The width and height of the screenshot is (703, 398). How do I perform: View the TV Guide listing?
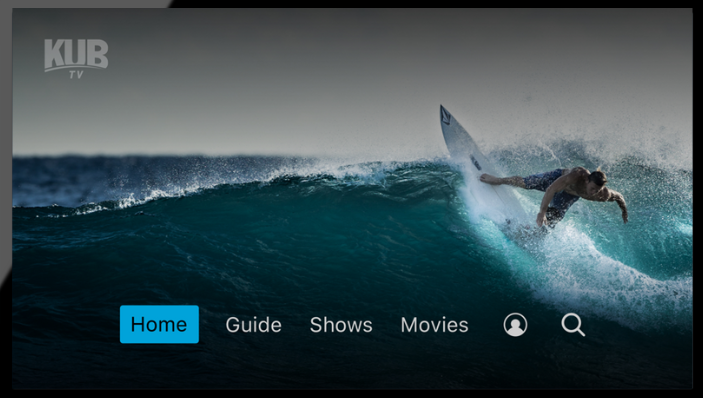point(253,325)
